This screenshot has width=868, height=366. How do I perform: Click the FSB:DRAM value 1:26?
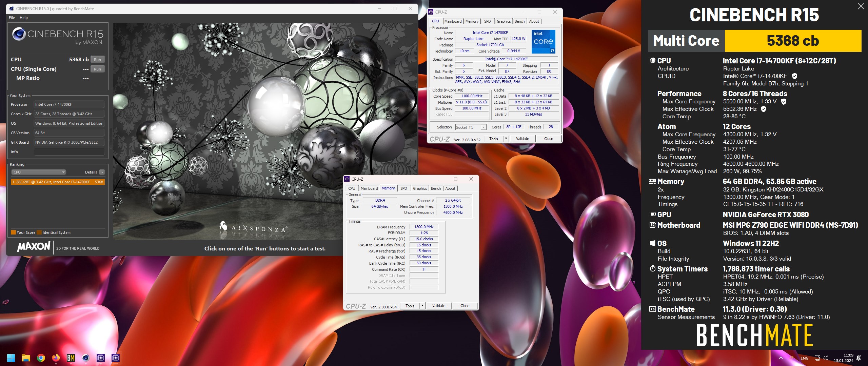[424, 233]
